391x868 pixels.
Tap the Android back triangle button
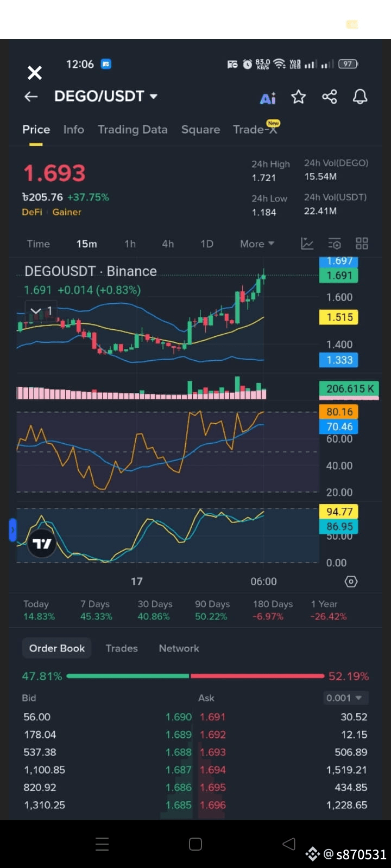click(289, 844)
